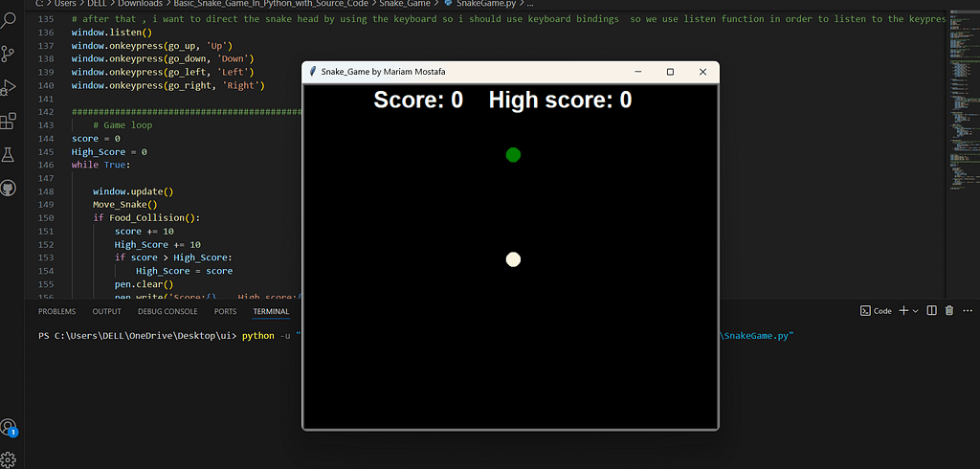This screenshot has width=980, height=469.
Task: Click the line window.onkeypress(go_down, 'Down')
Action: coord(163,58)
